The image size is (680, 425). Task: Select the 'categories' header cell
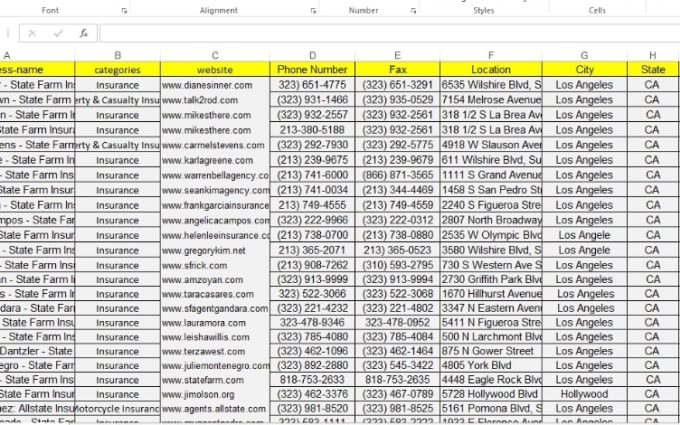[118, 69]
